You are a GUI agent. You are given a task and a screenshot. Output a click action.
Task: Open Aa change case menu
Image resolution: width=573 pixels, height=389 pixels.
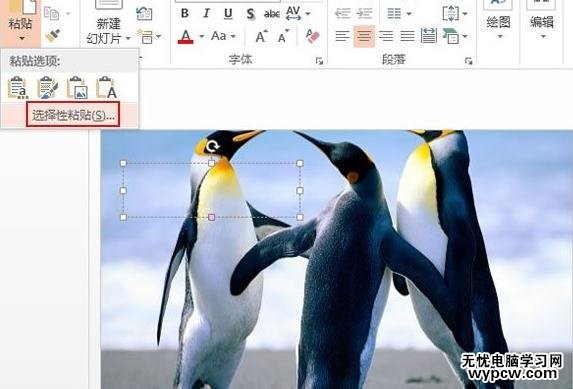(223, 36)
